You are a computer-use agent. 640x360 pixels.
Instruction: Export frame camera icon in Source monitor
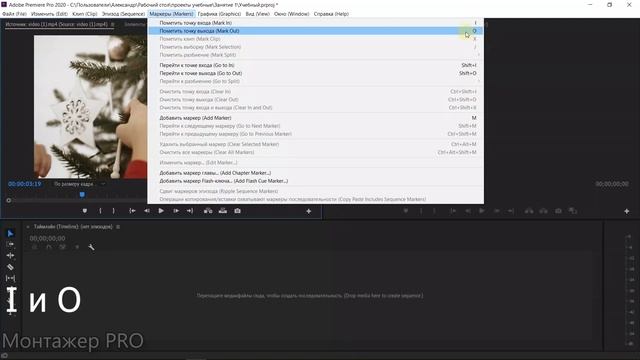point(238,211)
